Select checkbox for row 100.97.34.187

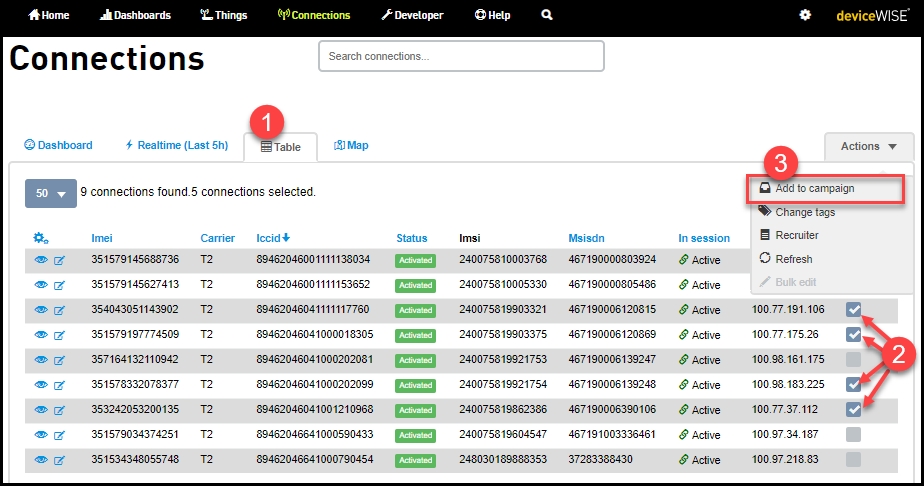coord(853,434)
